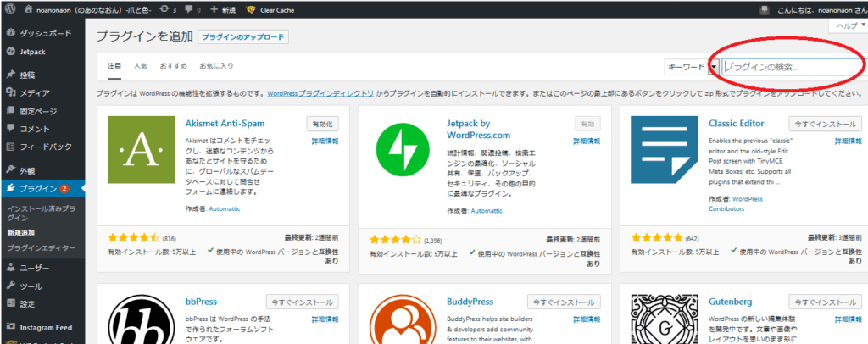The height and width of the screenshot is (344, 868).
Task: Click the bbPress plugin logo
Action: click(x=142, y=319)
